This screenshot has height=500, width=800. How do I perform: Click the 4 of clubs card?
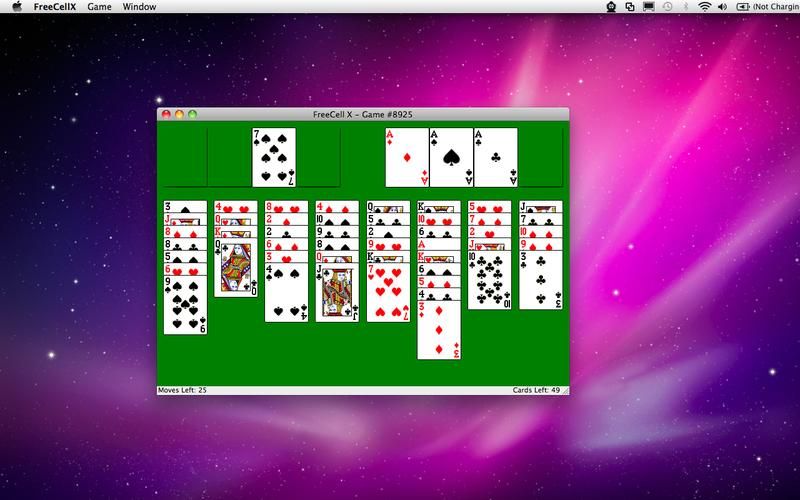439,294
